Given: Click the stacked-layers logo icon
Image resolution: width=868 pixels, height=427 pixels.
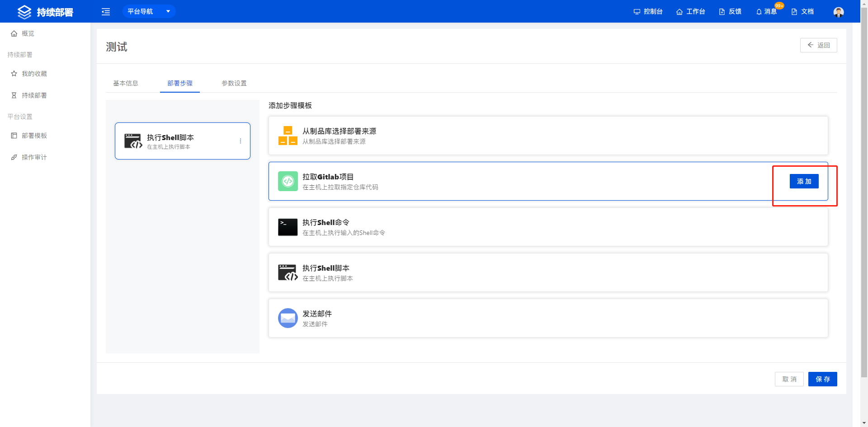Looking at the screenshot, I should [24, 12].
